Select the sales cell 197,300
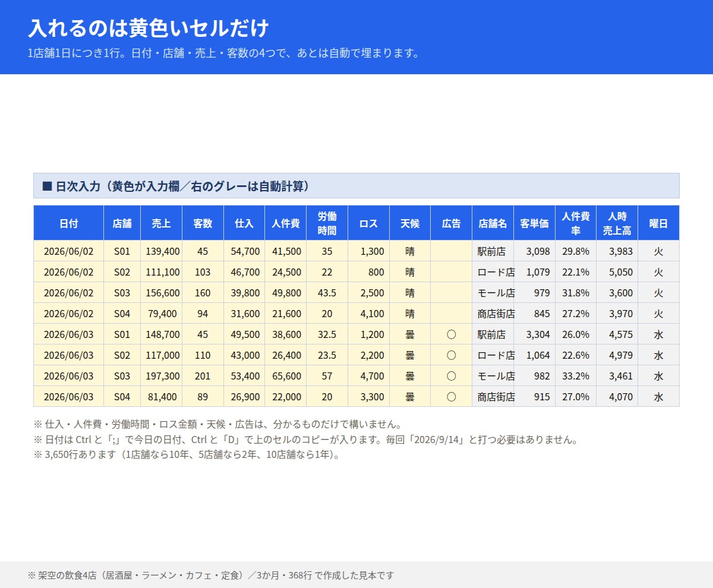The width and height of the screenshot is (713, 588). coord(161,376)
